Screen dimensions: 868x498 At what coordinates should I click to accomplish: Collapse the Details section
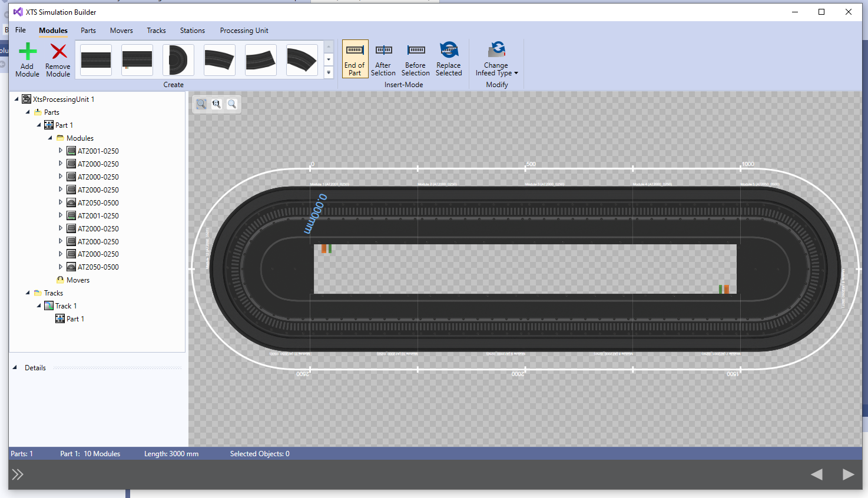[x=15, y=367]
